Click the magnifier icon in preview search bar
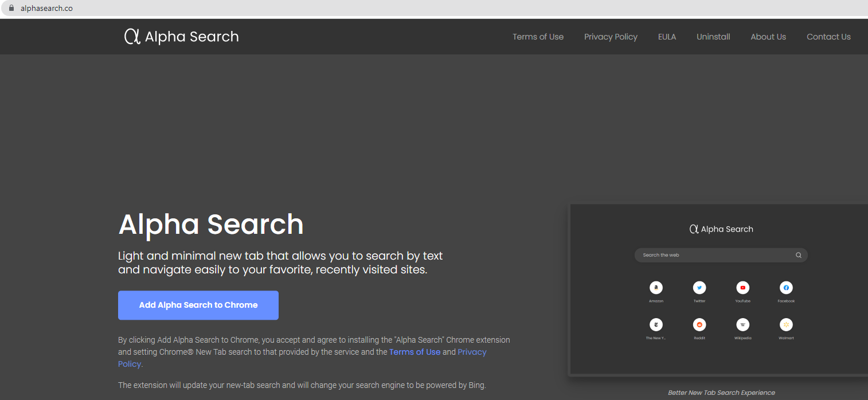The height and width of the screenshot is (400, 868). [798, 256]
